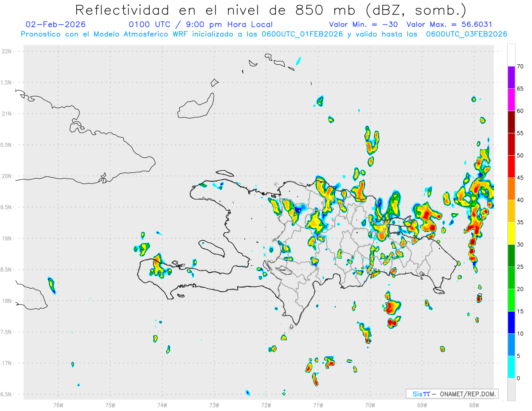Viewport: 532px width, 411px height.
Task: Click the latitude axis label "19N"
Action: tap(8, 239)
